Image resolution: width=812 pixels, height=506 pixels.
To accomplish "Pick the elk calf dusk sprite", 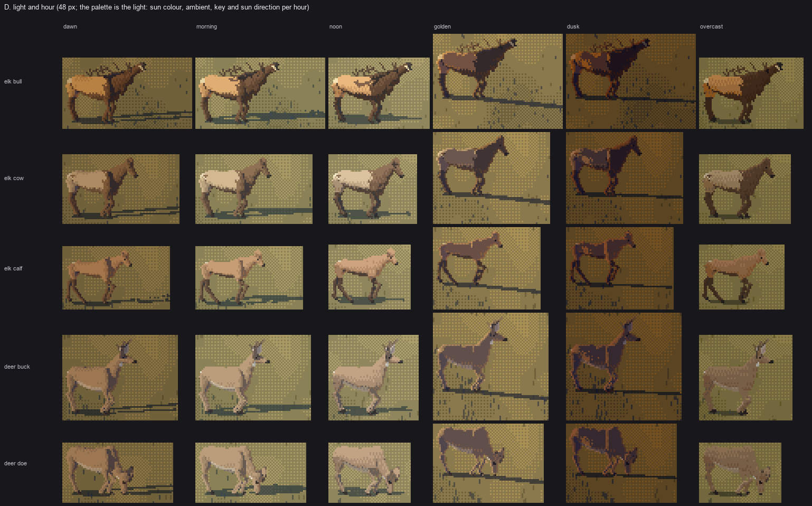I will click(620, 268).
